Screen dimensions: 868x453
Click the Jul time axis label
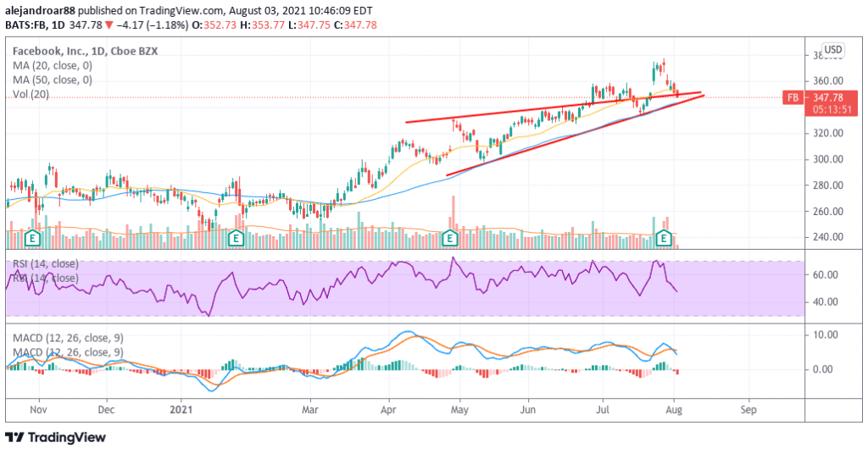click(x=603, y=410)
